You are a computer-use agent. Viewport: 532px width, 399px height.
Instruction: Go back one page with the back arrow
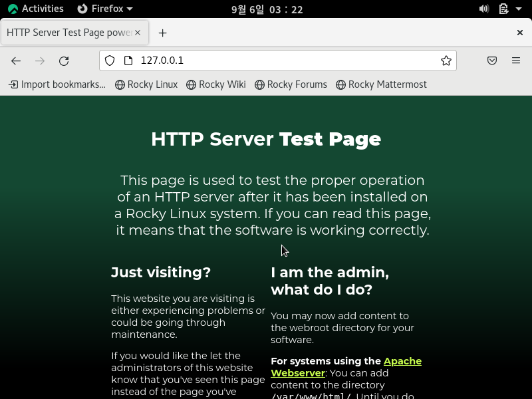tap(16, 61)
